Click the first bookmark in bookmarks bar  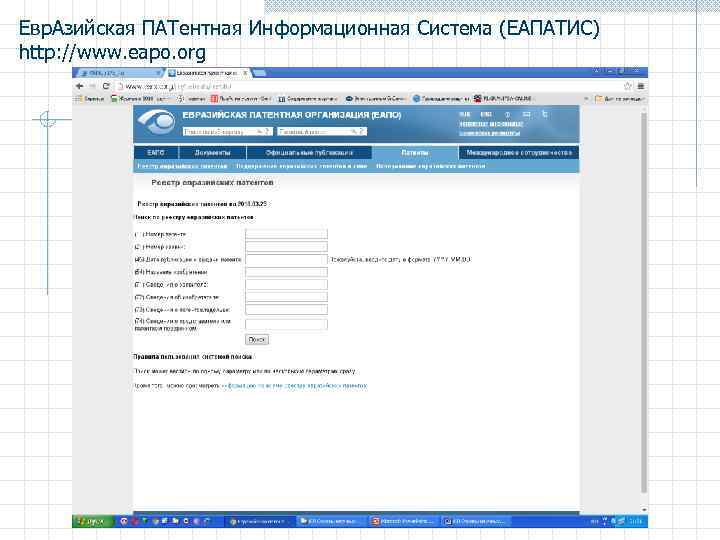coord(91,99)
